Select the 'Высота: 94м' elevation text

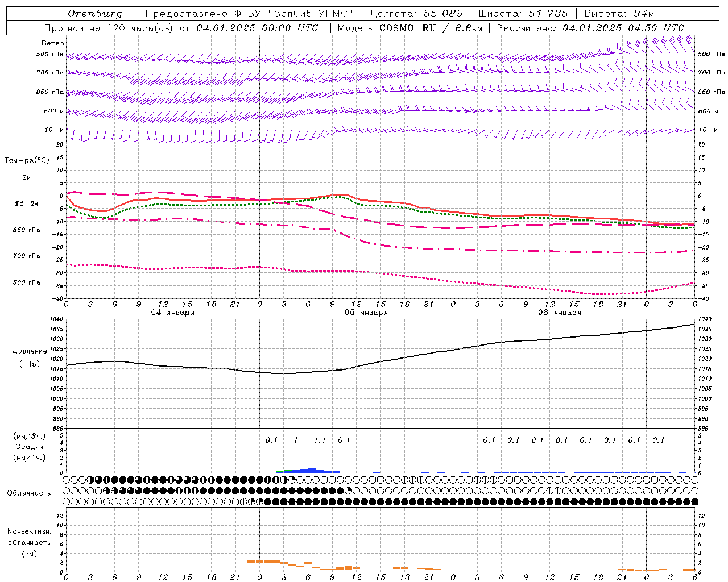pyautogui.click(x=620, y=14)
